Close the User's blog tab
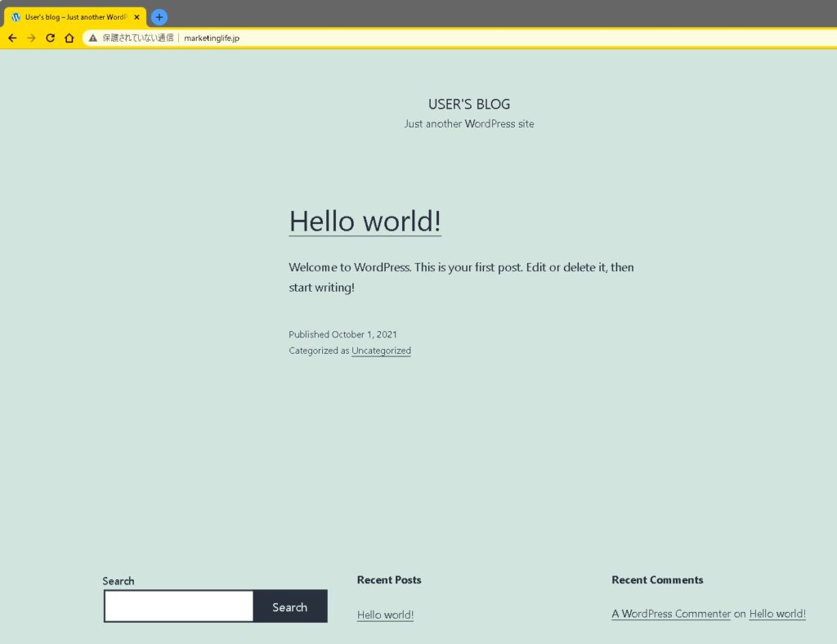This screenshot has height=644, width=837. point(137,17)
